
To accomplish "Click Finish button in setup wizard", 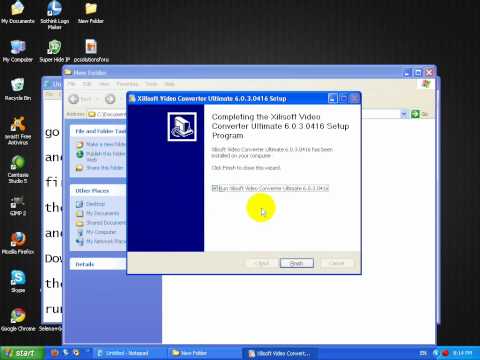I will (297, 263).
